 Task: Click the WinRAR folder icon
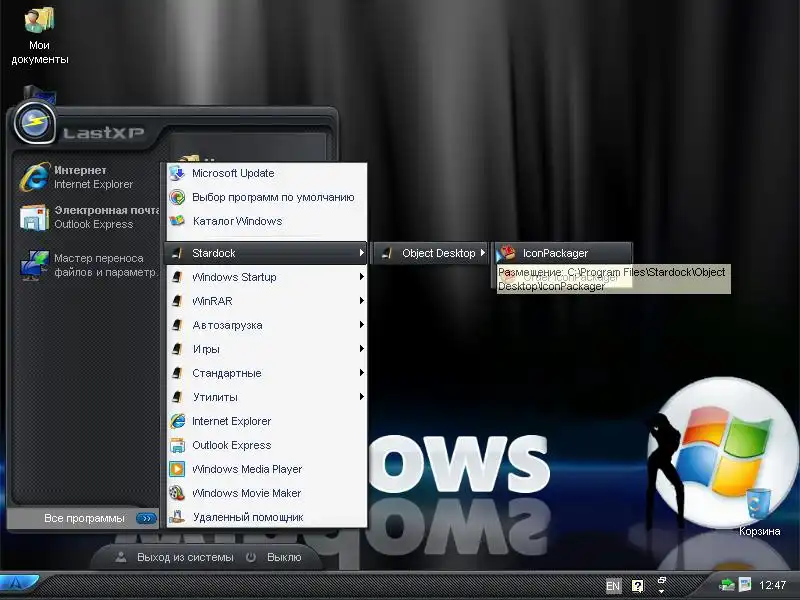(177, 301)
